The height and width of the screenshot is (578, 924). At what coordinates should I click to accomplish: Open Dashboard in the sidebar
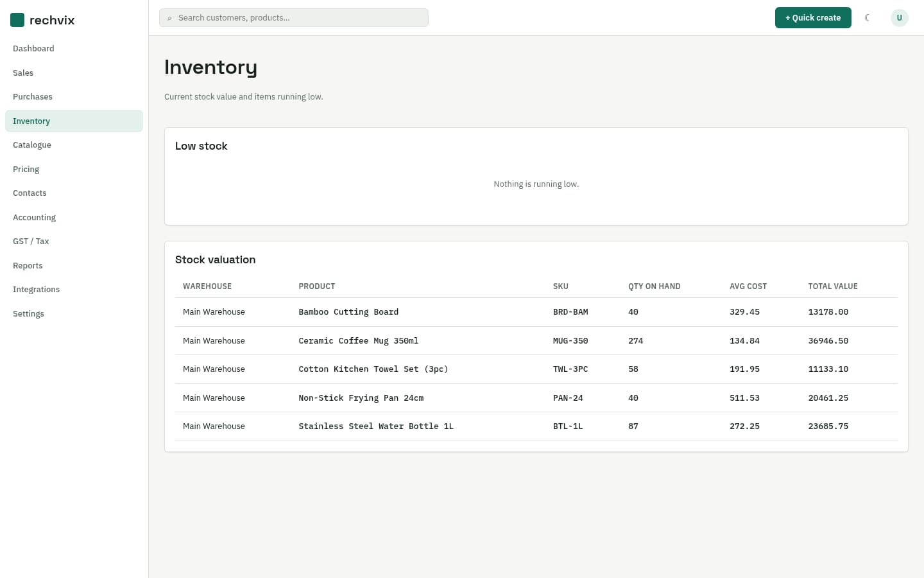point(74,49)
